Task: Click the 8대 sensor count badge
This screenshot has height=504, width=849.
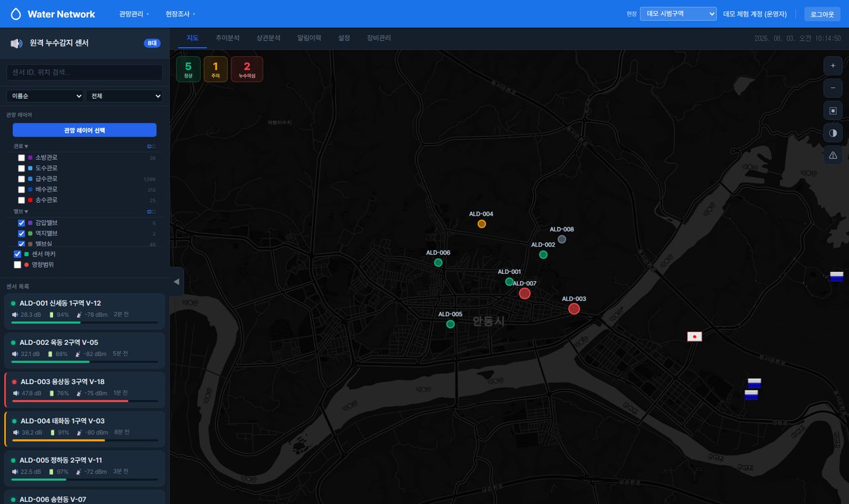Action: click(x=153, y=43)
